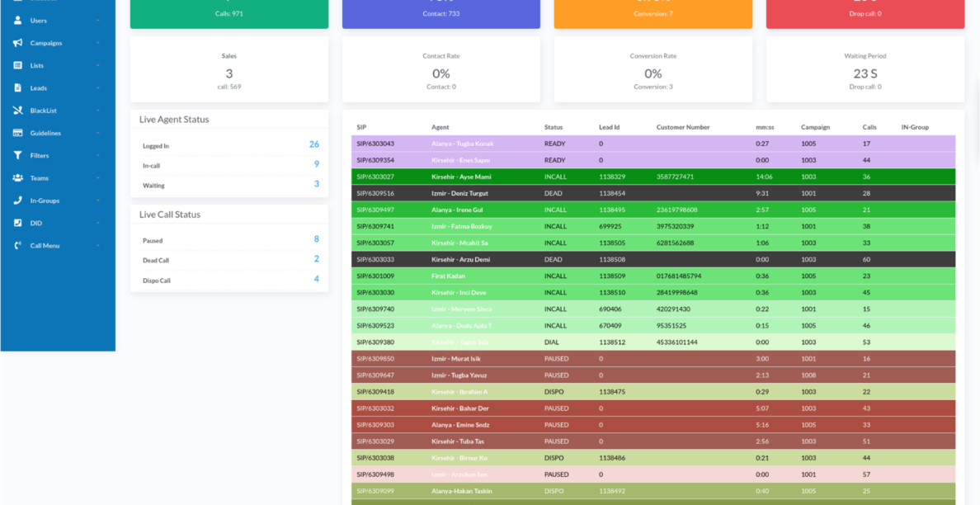Click the Users person icon in sidebar
Screen dimensions: 980x505
[x=18, y=21]
